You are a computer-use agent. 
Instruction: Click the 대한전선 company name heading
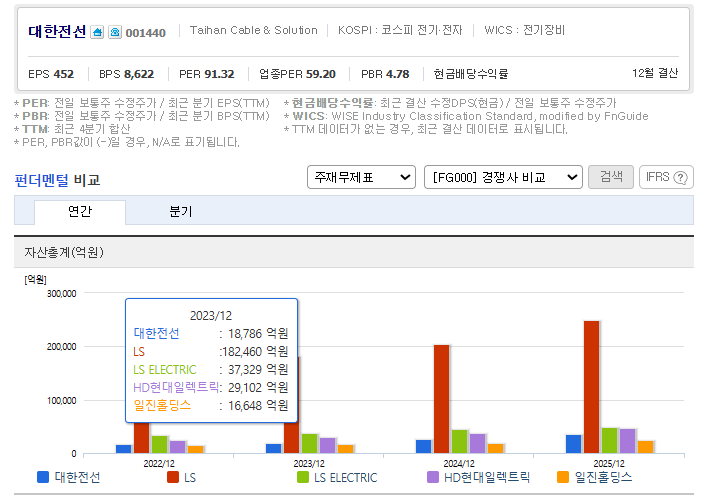(x=57, y=31)
